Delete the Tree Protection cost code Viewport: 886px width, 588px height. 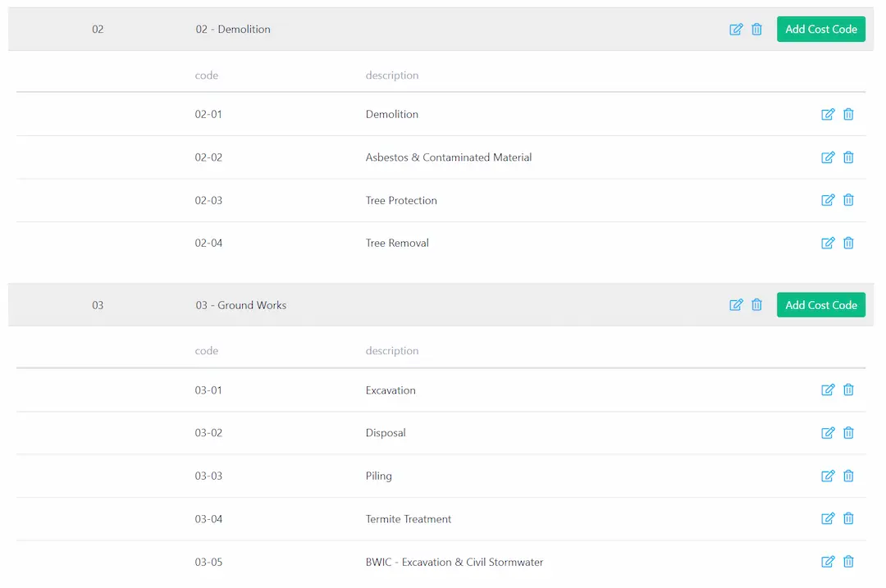click(x=848, y=200)
